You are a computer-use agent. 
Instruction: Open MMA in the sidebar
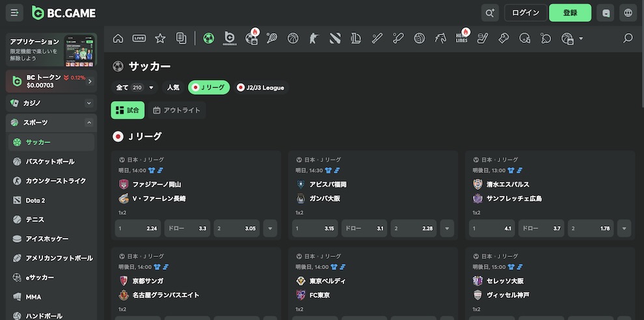click(51, 297)
